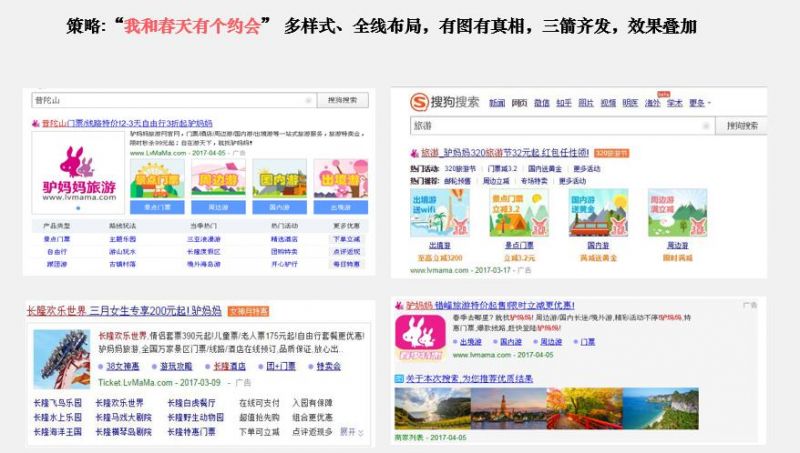Click the Lvmama travel logo with www.lvmama.com

pos(79,172)
